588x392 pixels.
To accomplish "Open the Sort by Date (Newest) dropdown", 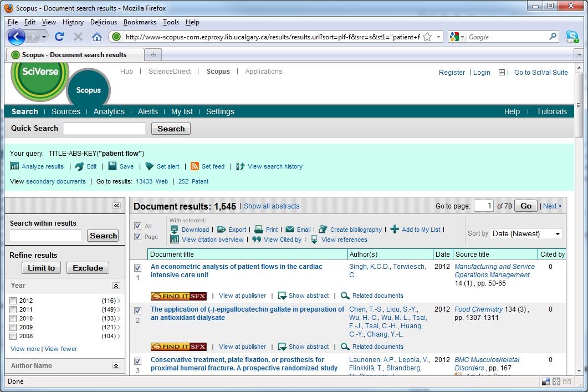I will point(526,233).
